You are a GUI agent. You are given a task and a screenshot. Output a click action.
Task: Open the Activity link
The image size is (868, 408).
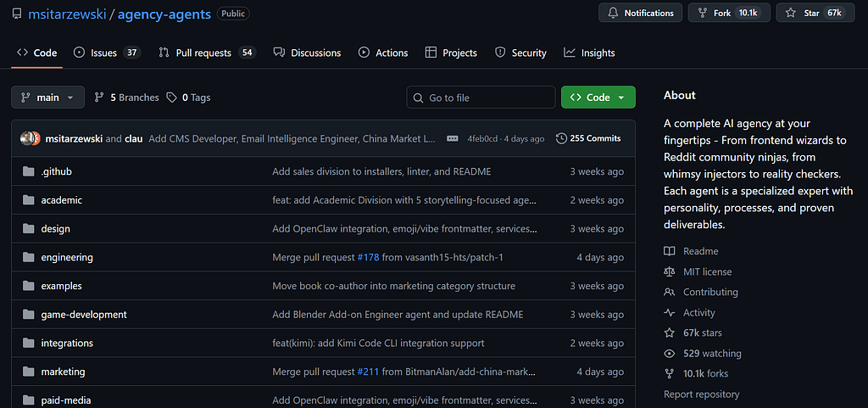692,313
